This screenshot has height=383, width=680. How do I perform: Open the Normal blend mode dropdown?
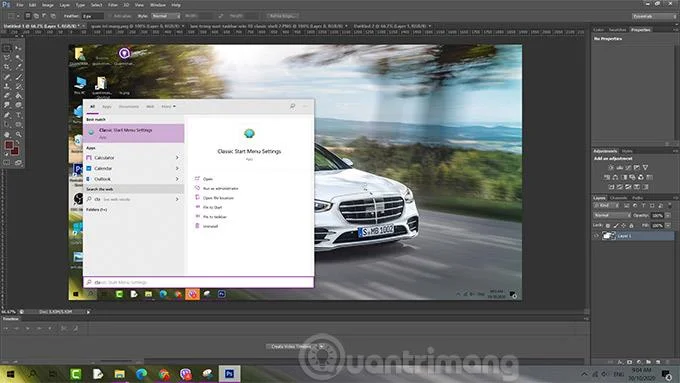tap(612, 215)
